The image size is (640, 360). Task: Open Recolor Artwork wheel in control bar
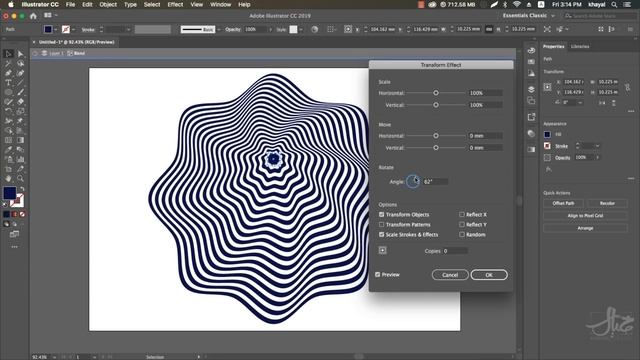314,29
